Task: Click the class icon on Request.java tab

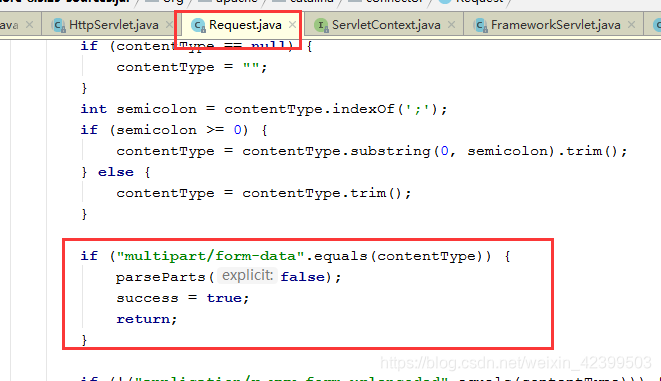Action: click(x=198, y=25)
